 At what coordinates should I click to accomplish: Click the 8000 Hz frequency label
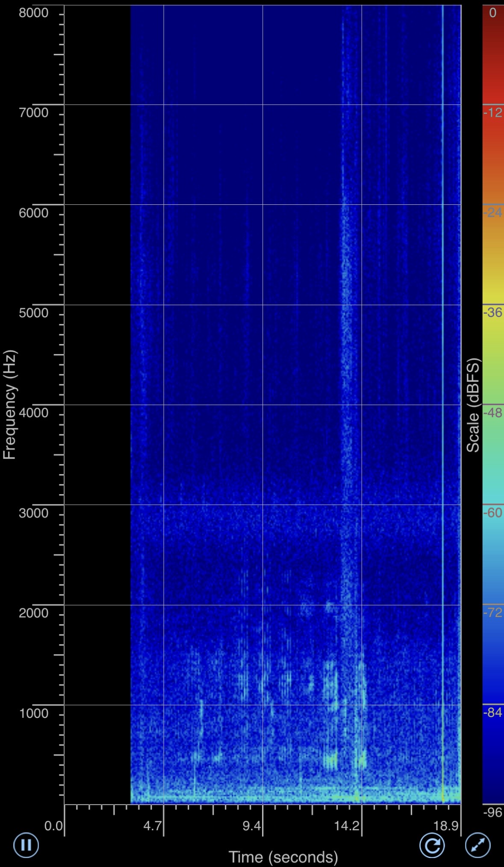pyautogui.click(x=33, y=13)
